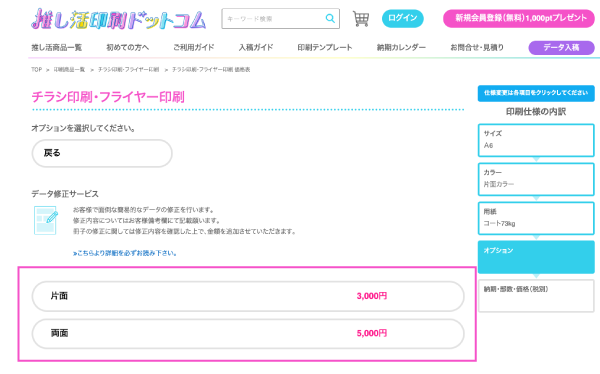Open the shopping cart icon
600x374 pixels.
[361, 18]
